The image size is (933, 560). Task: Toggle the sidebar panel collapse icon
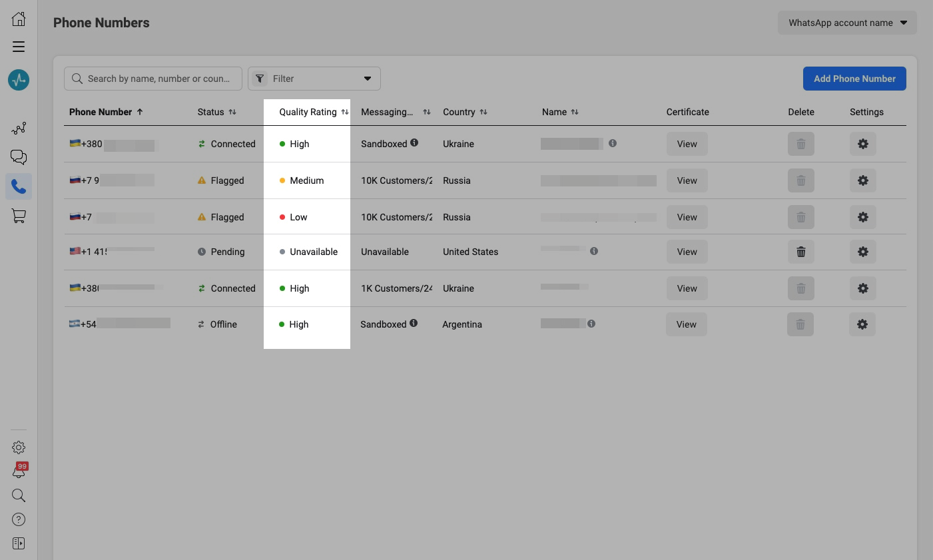tap(19, 543)
